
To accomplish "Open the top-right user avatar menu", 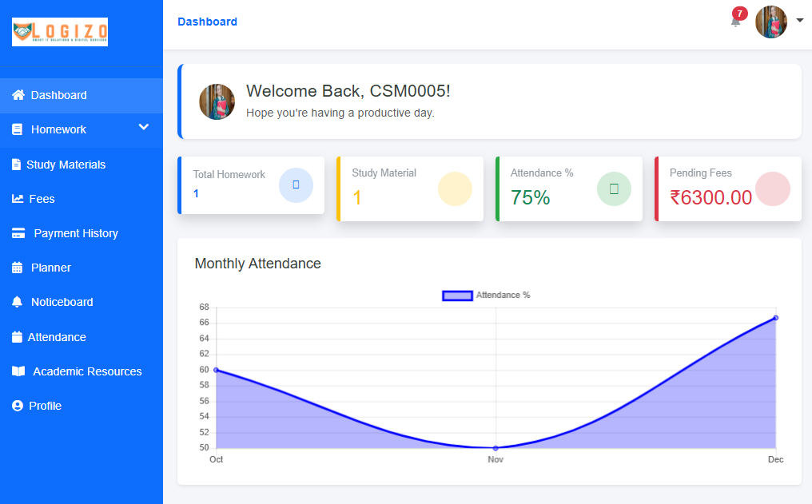I will (x=770, y=22).
